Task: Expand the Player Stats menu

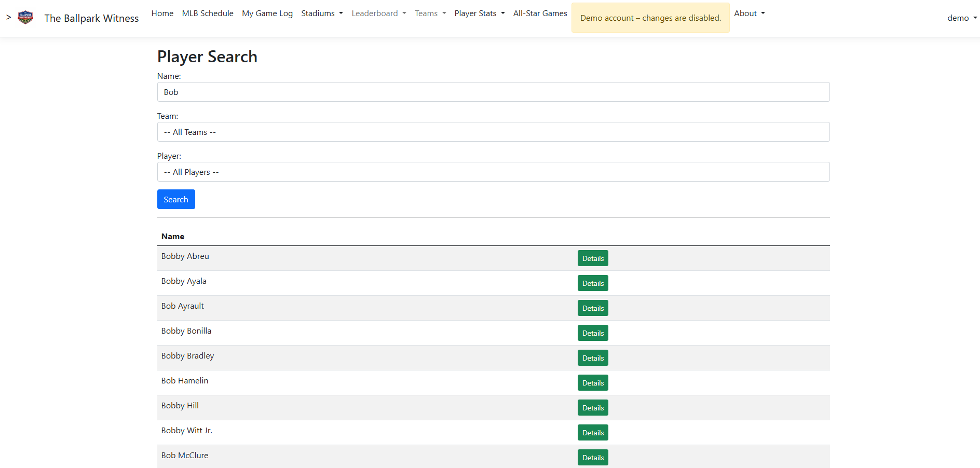Action: pyautogui.click(x=479, y=13)
